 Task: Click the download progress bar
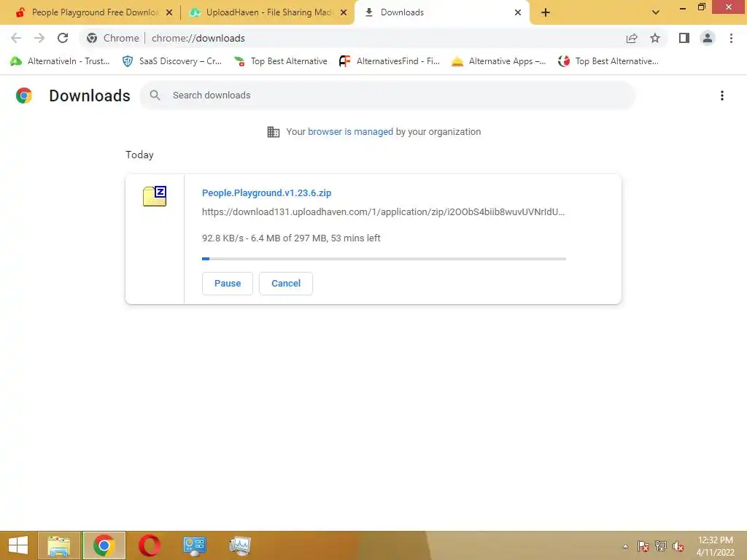384,259
